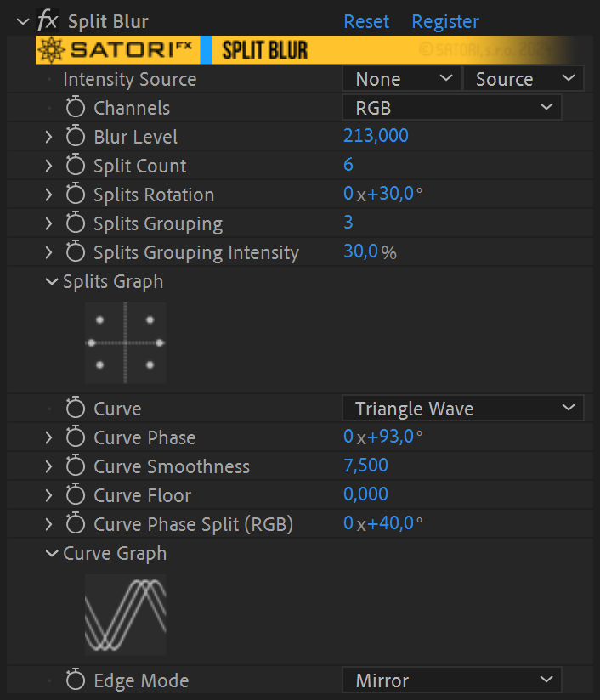Open the Triangle Wave curve dropdown
Viewport: 600px width, 700px height.
(462, 408)
